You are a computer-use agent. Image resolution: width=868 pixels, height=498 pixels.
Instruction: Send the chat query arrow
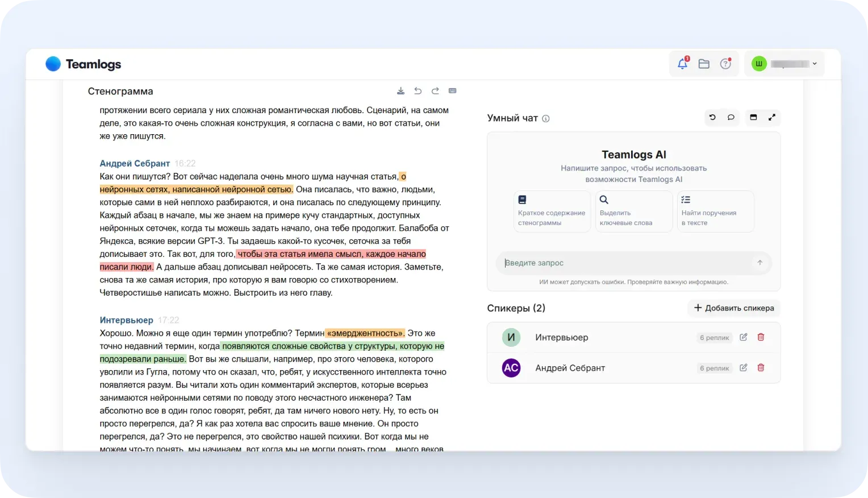[x=759, y=263]
